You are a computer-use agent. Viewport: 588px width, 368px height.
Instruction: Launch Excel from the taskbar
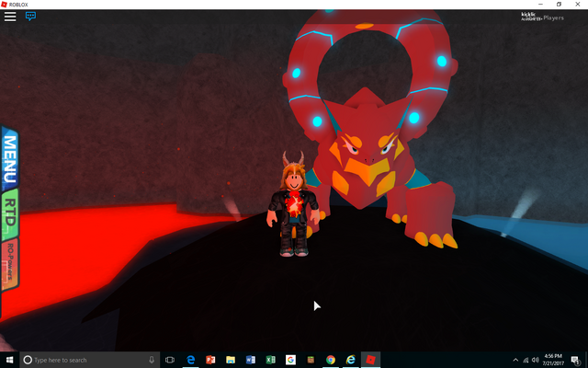coord(270,360)
